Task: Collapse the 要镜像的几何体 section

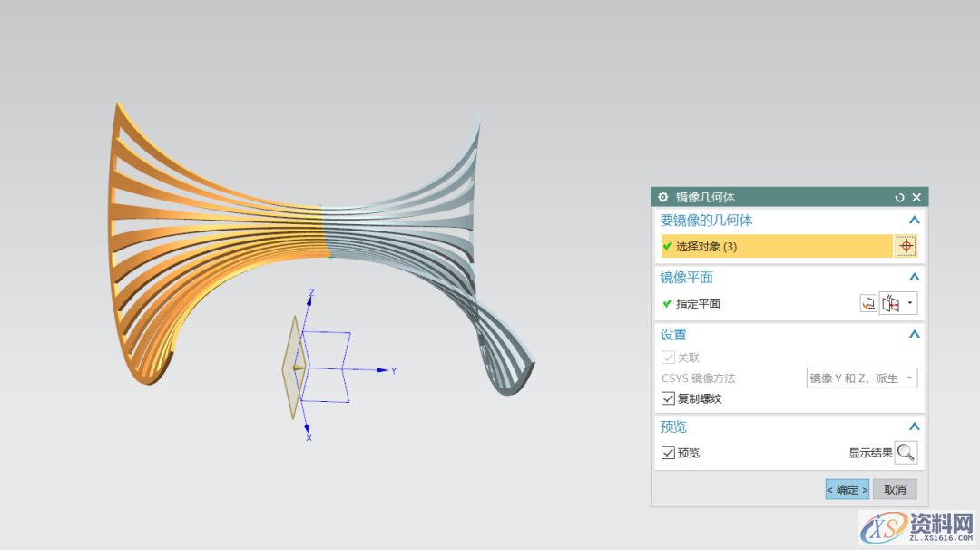Action: [x=914, y=221]
